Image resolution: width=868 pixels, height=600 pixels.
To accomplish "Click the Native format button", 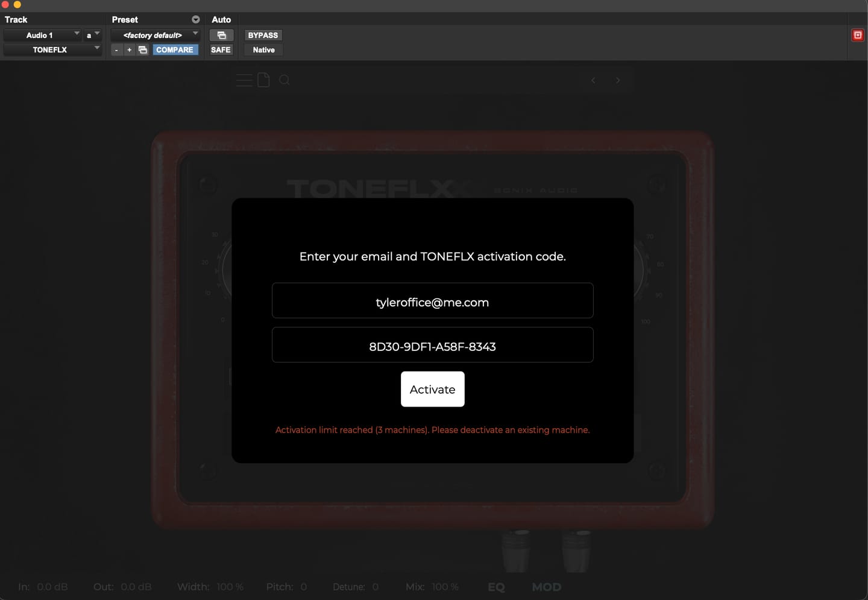I will tap(263, 50).
